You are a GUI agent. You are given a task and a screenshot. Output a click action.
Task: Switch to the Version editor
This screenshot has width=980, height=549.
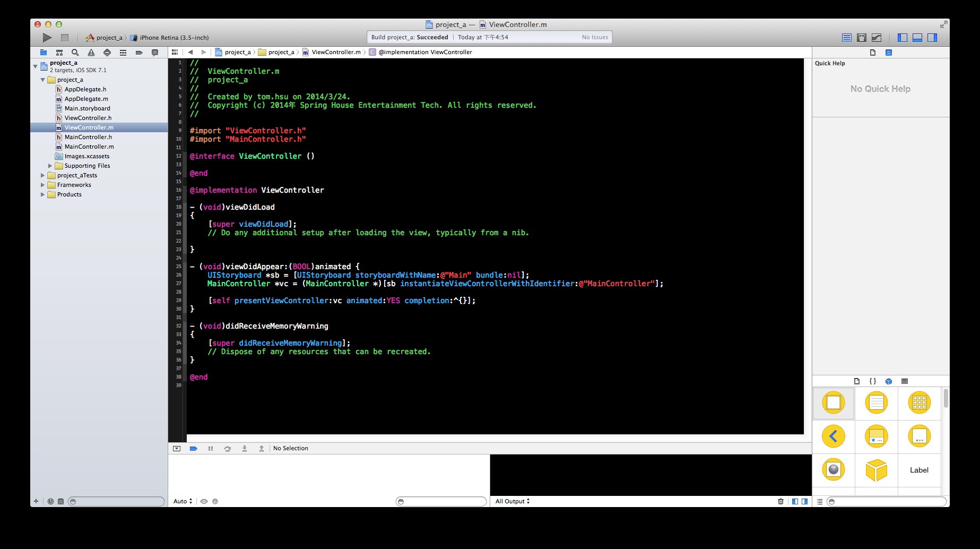click(877, 38)
